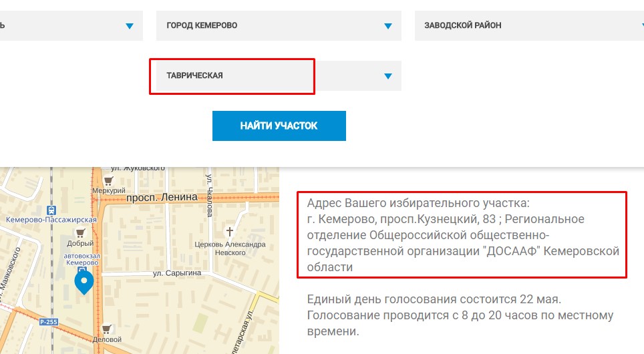Click the blue location pin on the map

click(x=84, y=283)
